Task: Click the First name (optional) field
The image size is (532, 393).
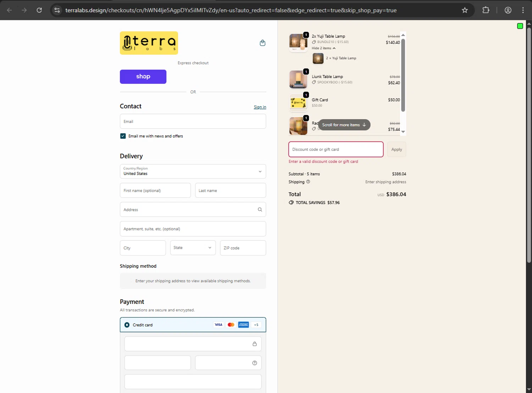Action: (155, 191)
